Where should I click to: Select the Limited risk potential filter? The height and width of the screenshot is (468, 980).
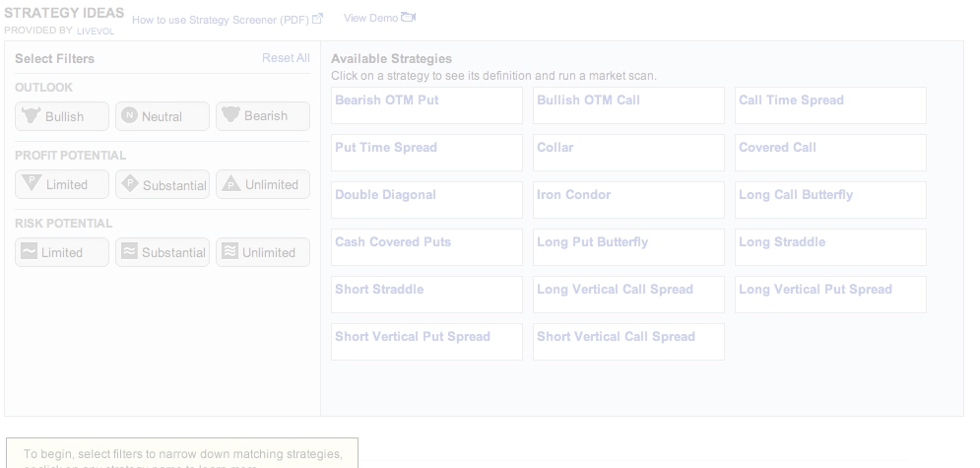(x=63, y=252)
